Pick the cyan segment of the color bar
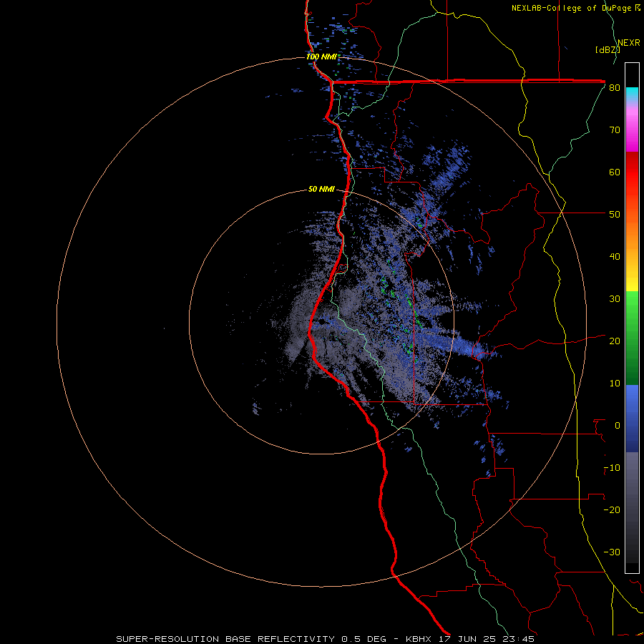Image resolution: width=644 pixels, height=644 pixels. coord(632,94)
